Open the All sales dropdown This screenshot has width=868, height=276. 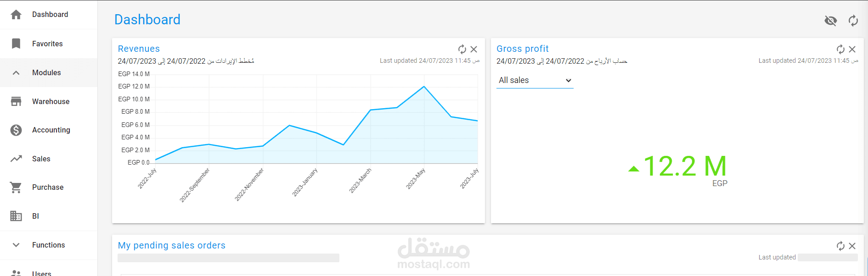tap(535, 80)
